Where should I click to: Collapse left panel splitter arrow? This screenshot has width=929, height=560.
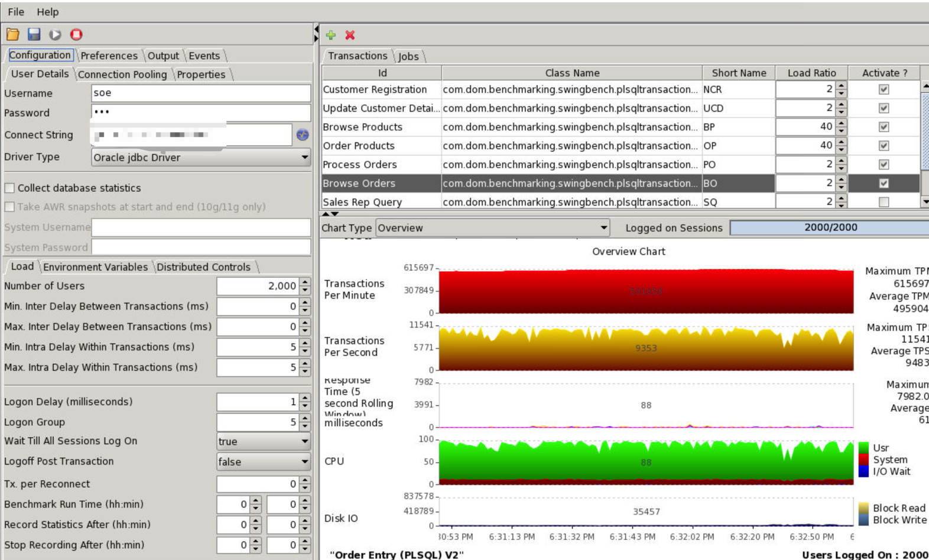pos(316,30)
